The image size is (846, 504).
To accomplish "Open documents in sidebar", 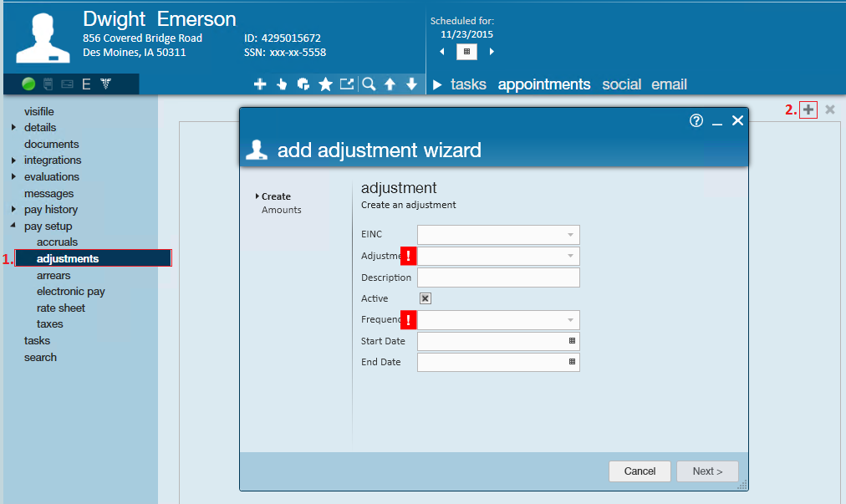I will coord(51,144).
